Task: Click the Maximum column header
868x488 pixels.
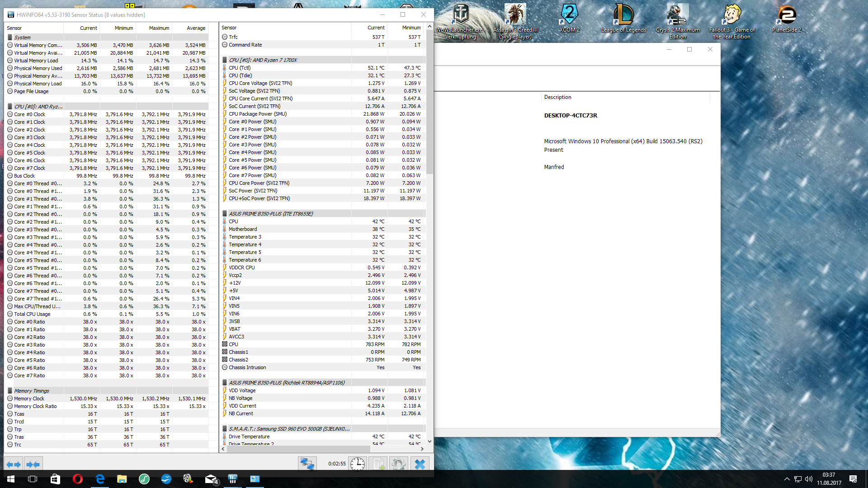Action: point(159,28)
